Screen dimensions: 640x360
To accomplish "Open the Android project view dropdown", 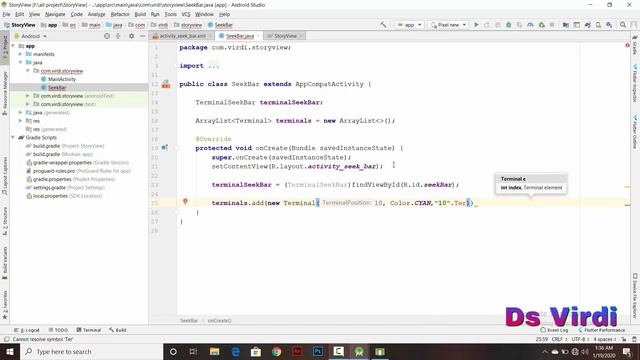I will pos(31,36).
